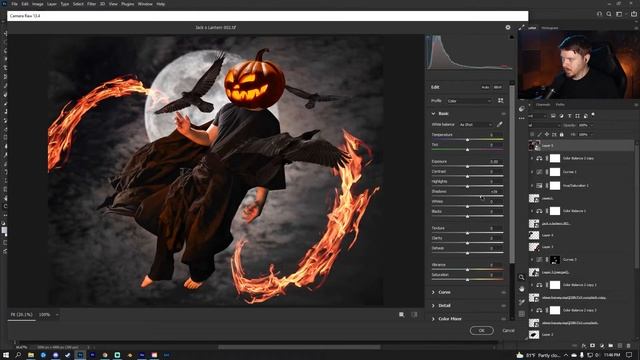This screenshot has height=360, width=640.
Task: Adjust the Exposure slider
Action: [x=467, y=167]
